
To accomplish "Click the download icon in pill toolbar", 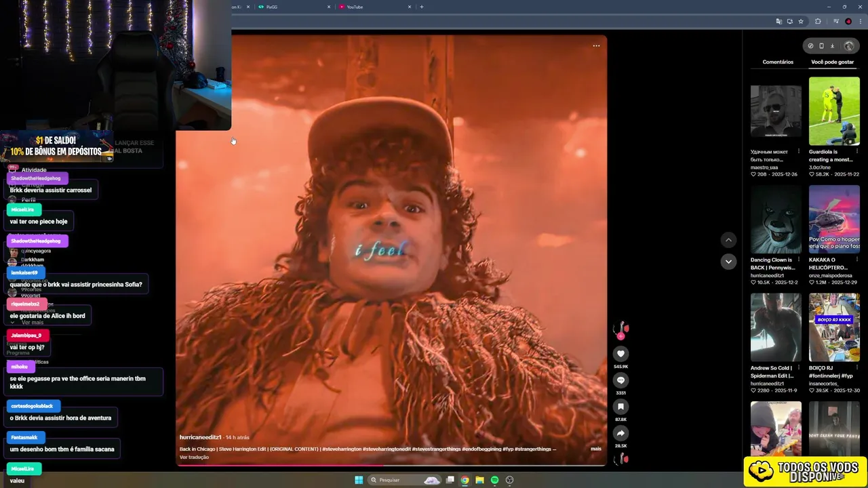I will [x=832, y=46].
